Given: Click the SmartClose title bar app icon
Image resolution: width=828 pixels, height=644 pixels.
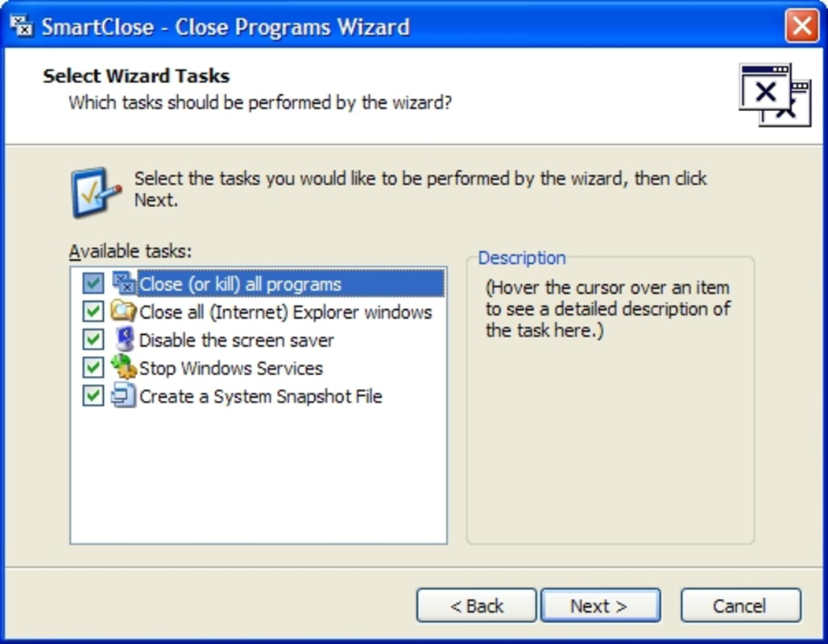Looking at the screenshot, I should click(x=23, y=26).
